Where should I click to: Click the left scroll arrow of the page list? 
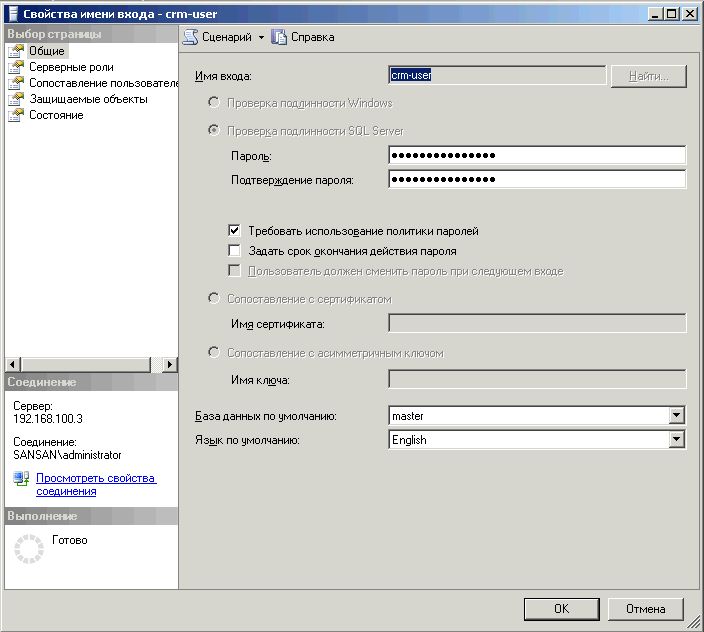tap(13, 364)
